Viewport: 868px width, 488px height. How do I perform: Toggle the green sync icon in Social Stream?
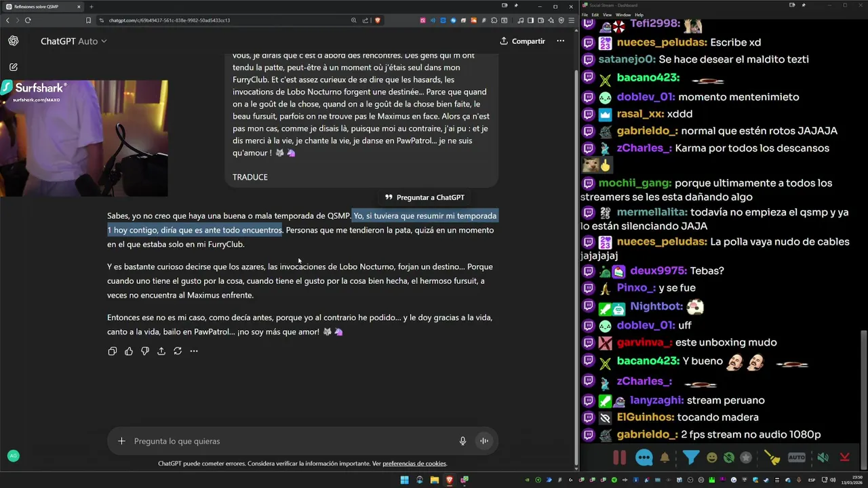click(x=728, y=457)
